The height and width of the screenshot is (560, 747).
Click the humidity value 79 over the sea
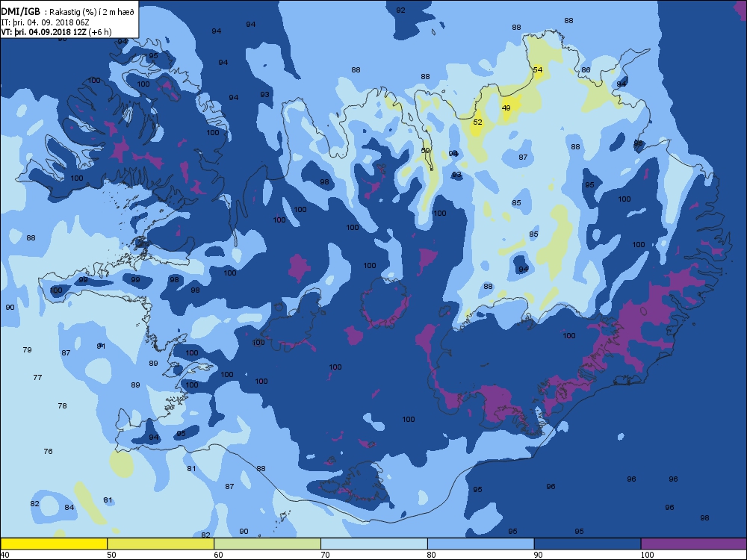(27, 349)
